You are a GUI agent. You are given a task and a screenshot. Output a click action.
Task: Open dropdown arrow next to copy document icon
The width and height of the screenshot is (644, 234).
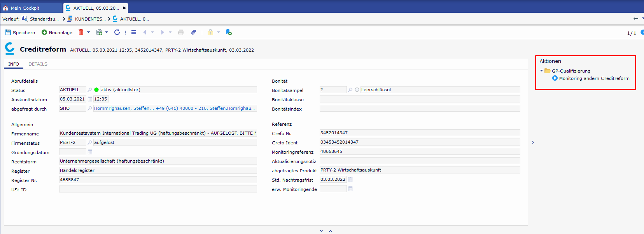pyautogui.click(x=107, y=33)
